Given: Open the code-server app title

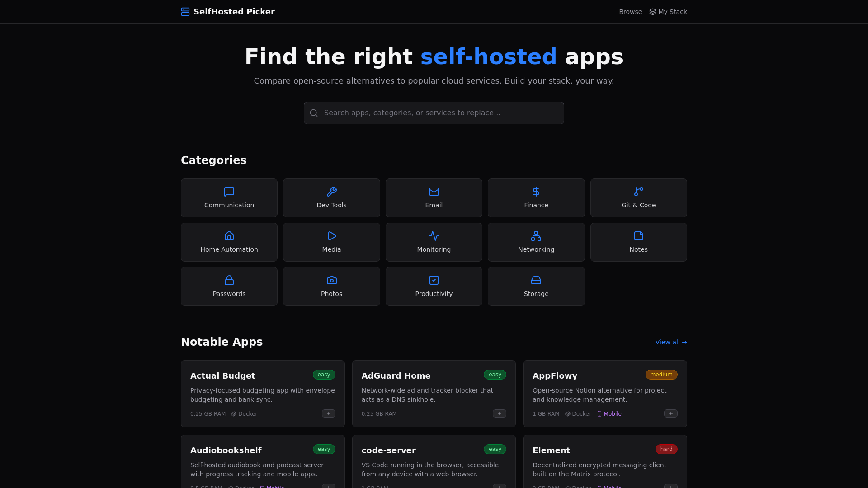Looking at the screenshot, I should click(x=388, y=450).
